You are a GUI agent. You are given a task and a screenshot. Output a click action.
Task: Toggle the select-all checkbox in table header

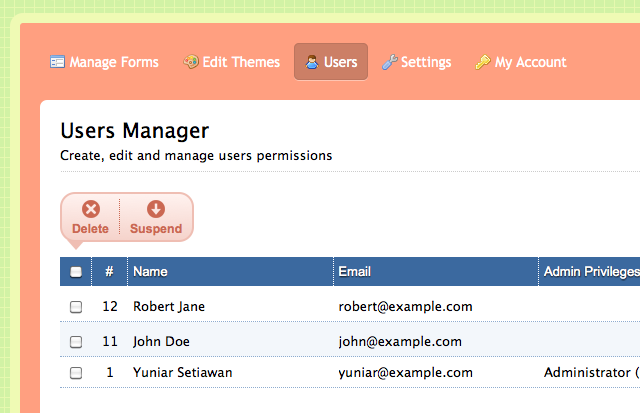pyautogui.click(x=76, y=272)
